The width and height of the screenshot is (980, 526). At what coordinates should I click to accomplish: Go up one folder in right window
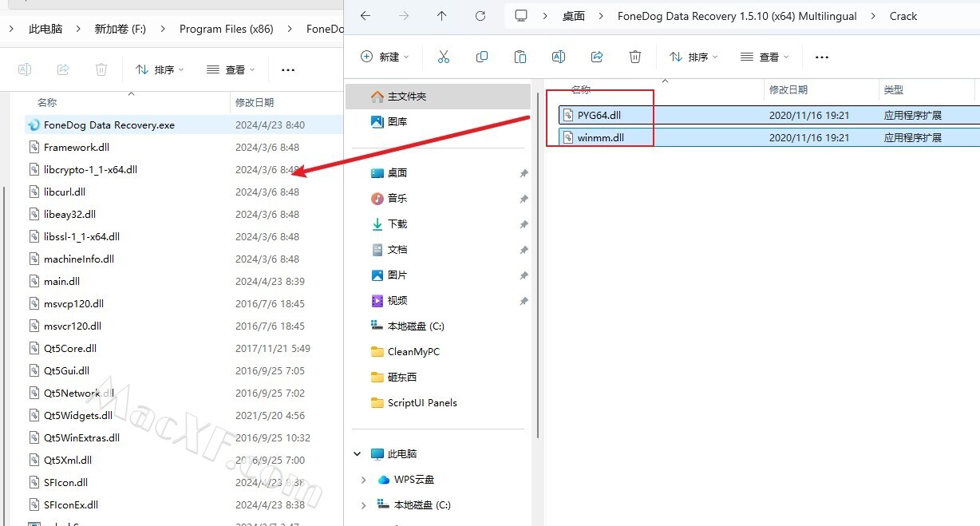click(x=441, y=16)
